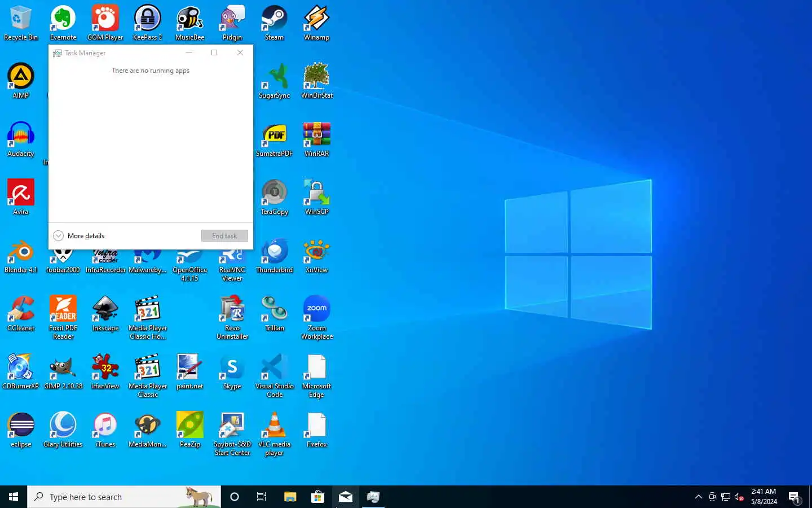Select the Media Player Classic icon in the CDBurnerXP row
The image size is (812, 508).
(148, 375)
